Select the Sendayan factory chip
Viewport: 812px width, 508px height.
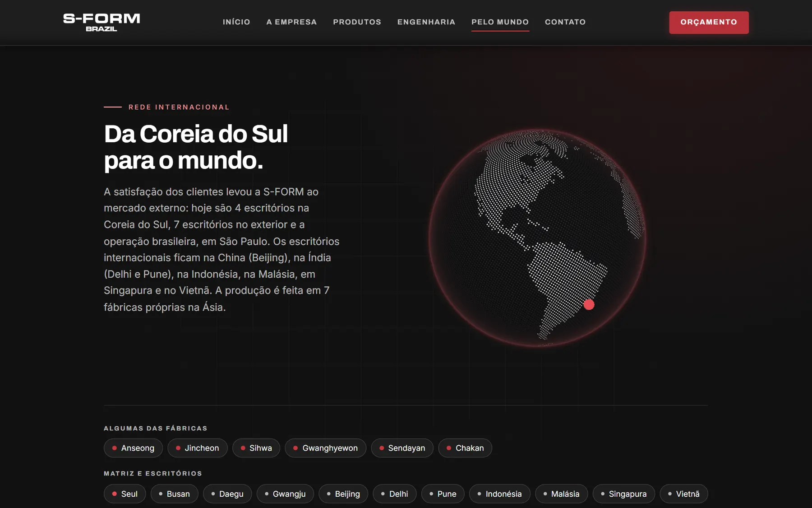[402, 448]
